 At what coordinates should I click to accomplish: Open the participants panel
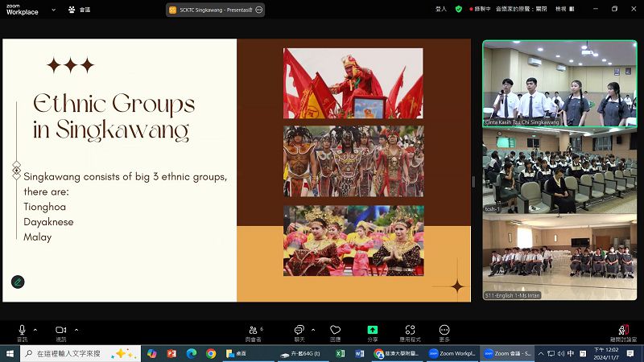pos(255,331)
